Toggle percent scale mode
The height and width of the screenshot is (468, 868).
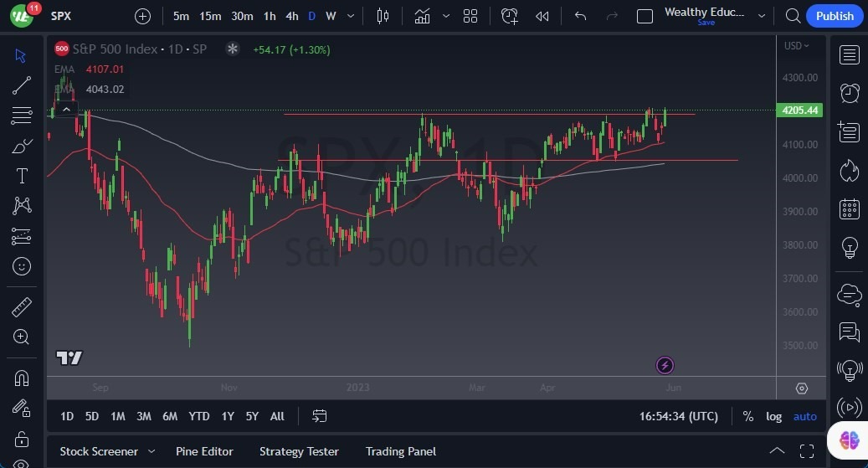[x=747, y=416]
